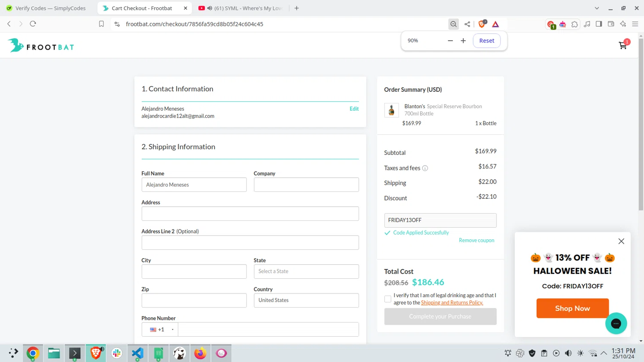Focus the Full Name field
Viewport: 644px width, 362px height.
click(194, 185)
